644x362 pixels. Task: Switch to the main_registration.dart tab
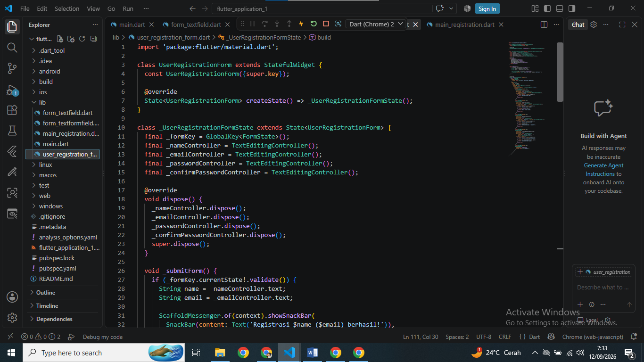[464, 25]
